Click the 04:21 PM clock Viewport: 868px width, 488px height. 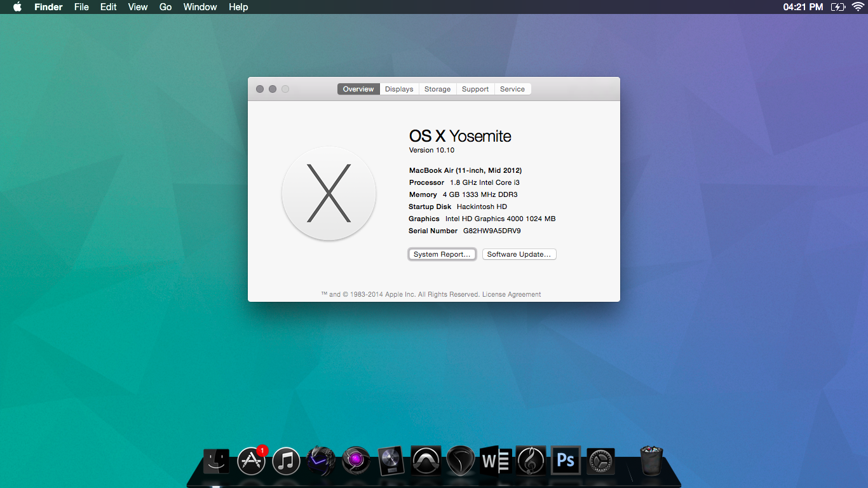[803, 7]
